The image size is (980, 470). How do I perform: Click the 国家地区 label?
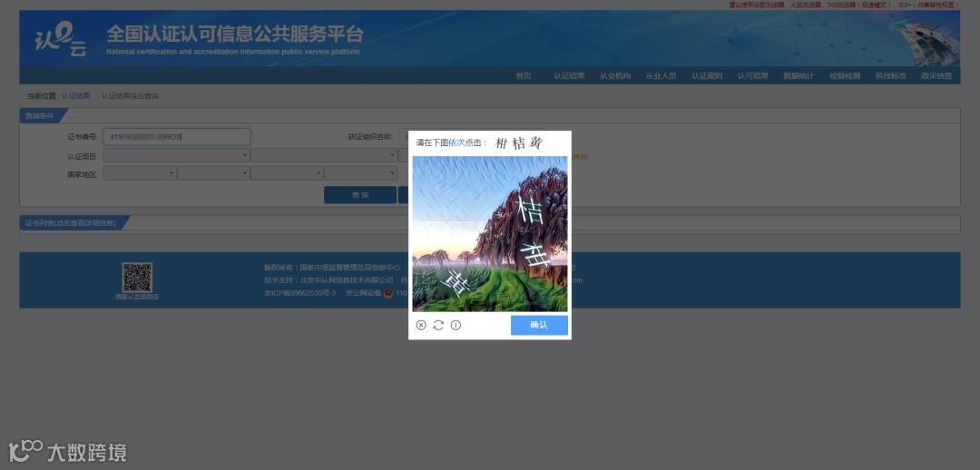[x=83, y=173]
